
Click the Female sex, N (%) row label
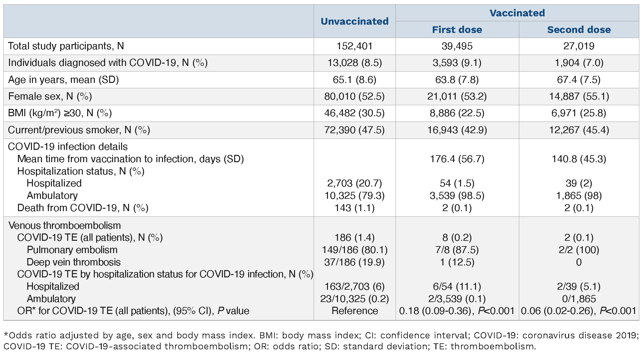pyautogui.click(x=50, y=96)
